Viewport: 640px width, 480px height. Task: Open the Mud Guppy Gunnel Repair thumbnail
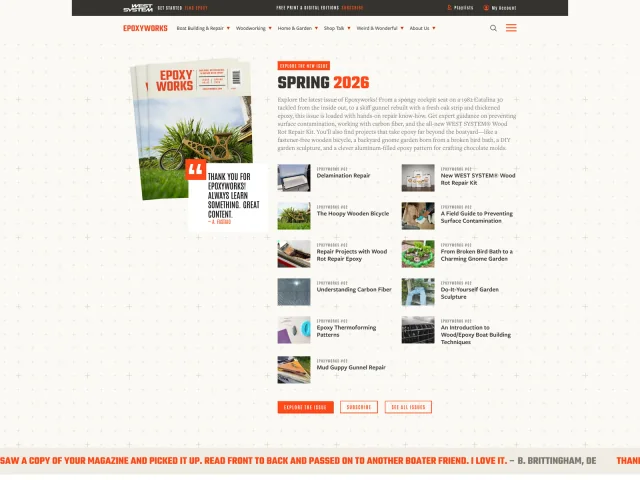click(294, 370)
